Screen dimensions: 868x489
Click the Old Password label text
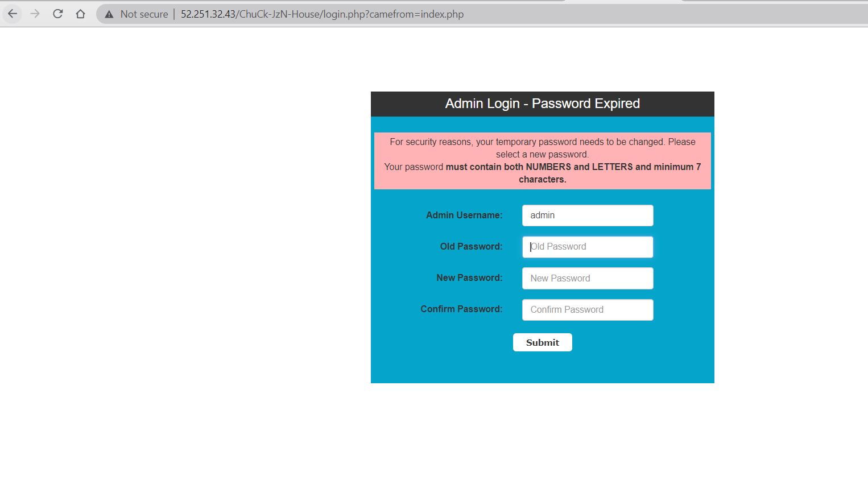click(471, 246)
